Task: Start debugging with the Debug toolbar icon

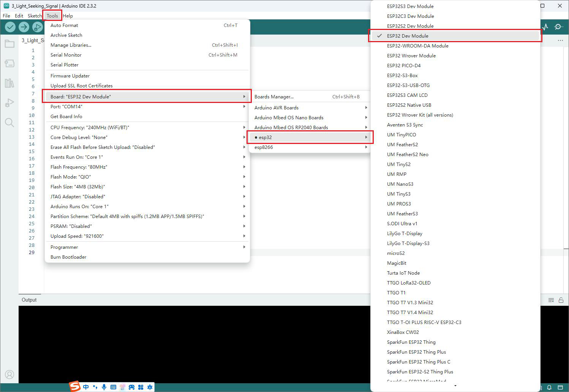Action: tap(37, 27)
